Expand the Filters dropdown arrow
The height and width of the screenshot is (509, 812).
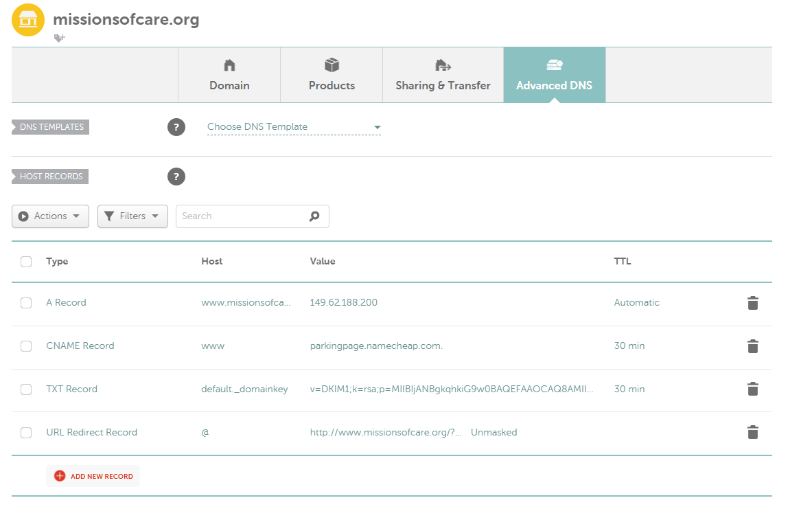tap(155, 216)
